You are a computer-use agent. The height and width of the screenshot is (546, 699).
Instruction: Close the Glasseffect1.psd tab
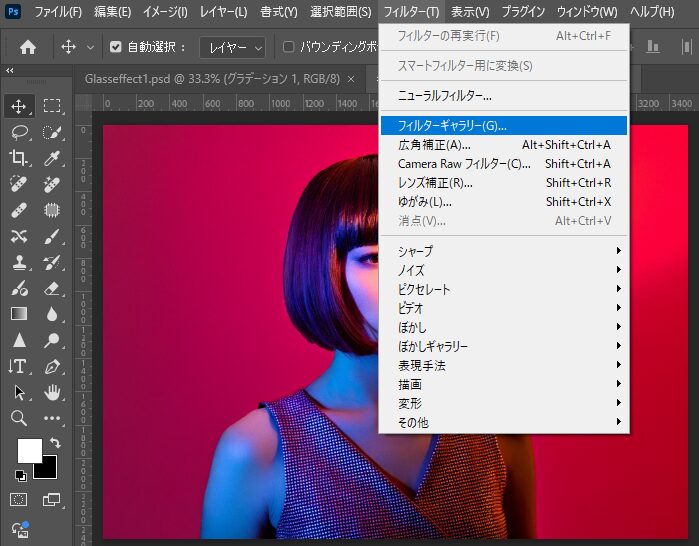351,79
